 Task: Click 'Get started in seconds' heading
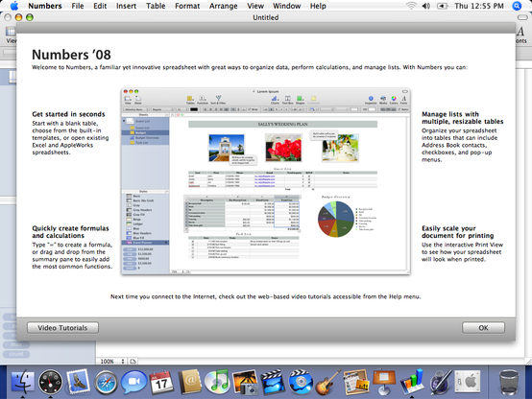point(68,114)
